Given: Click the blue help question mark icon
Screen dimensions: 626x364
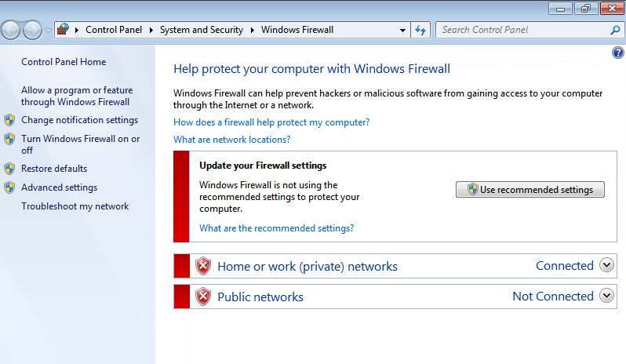Looking at the screenshot, I should click(x=617, y=53).
